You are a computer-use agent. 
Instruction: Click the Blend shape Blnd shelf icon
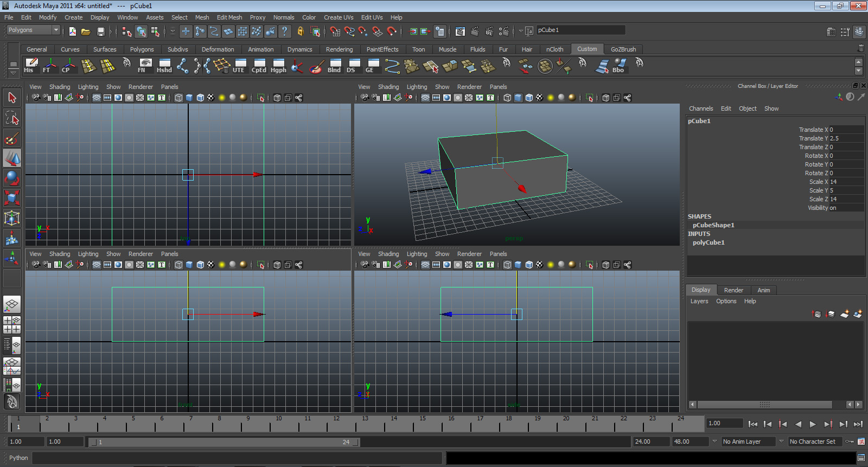coord(334,66)
